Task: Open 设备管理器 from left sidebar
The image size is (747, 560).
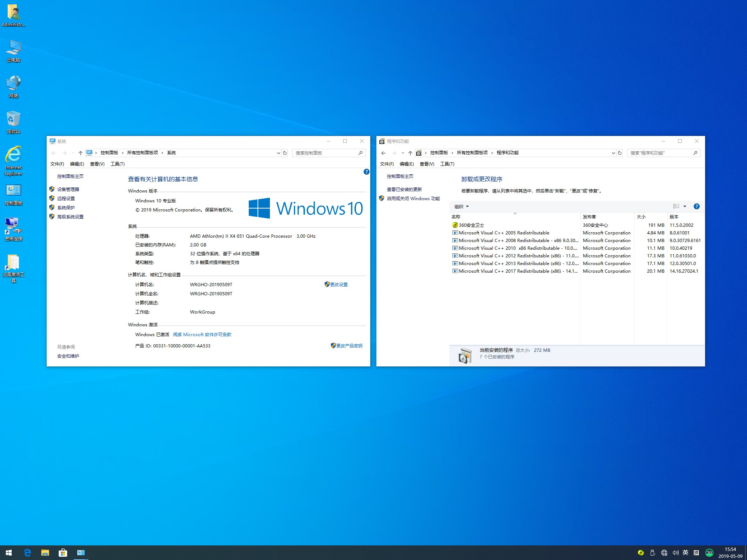Action: point(68,189)
